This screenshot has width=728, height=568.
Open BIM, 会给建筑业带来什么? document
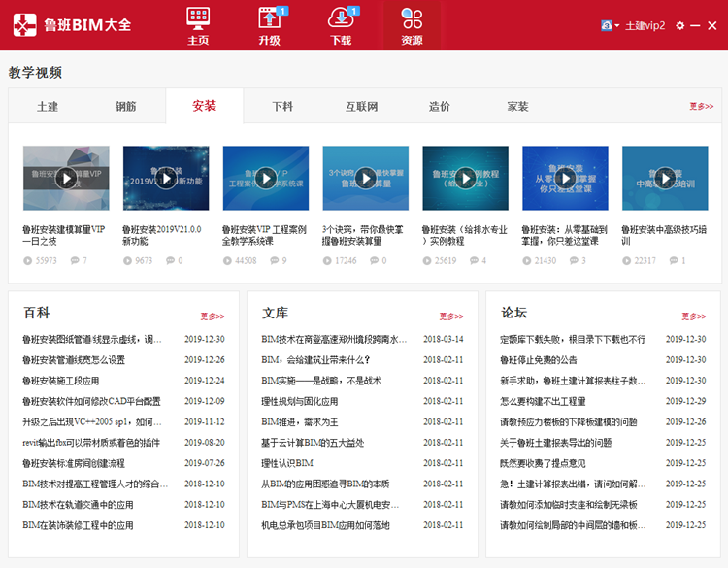tap(315, 360)
